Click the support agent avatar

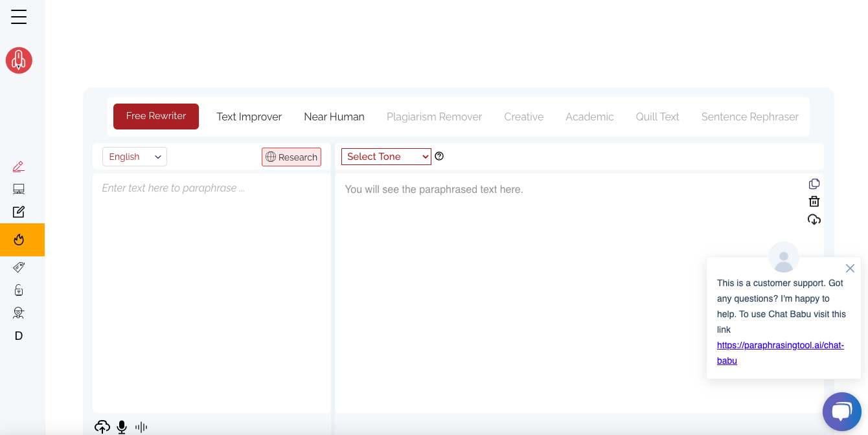tap(784, 257)
